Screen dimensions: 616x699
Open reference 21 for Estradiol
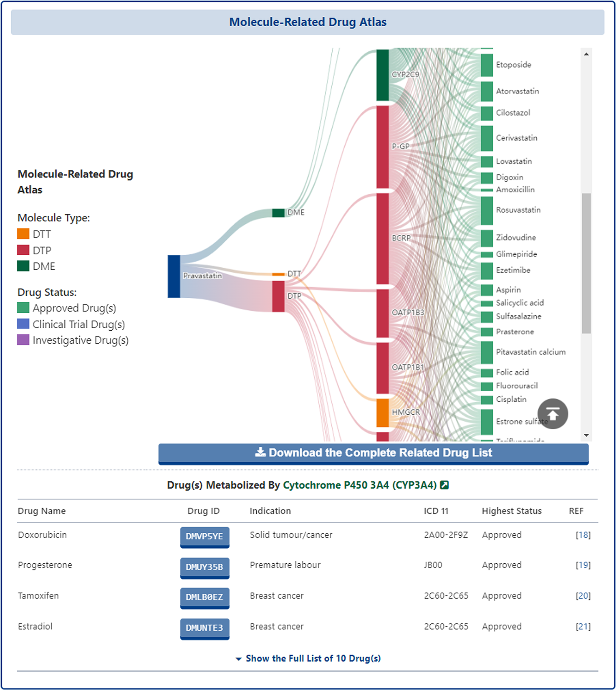(583, 626)
